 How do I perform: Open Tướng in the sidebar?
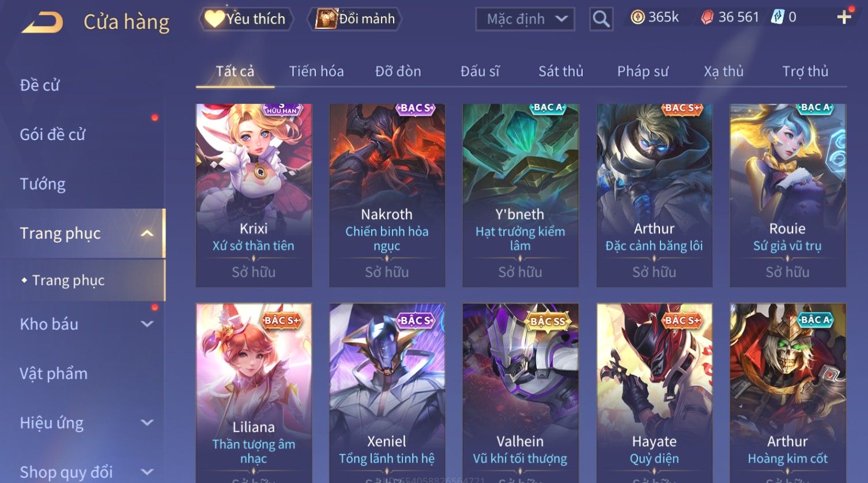tap(43, 184)
